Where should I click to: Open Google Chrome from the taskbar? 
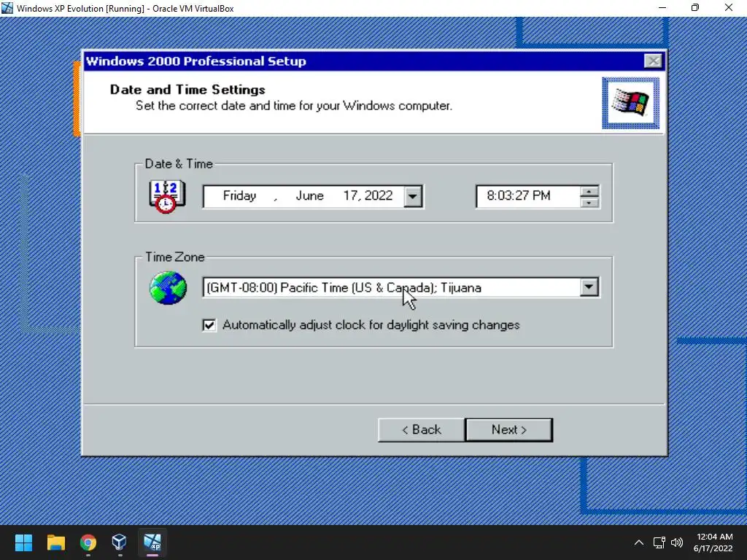88,542
